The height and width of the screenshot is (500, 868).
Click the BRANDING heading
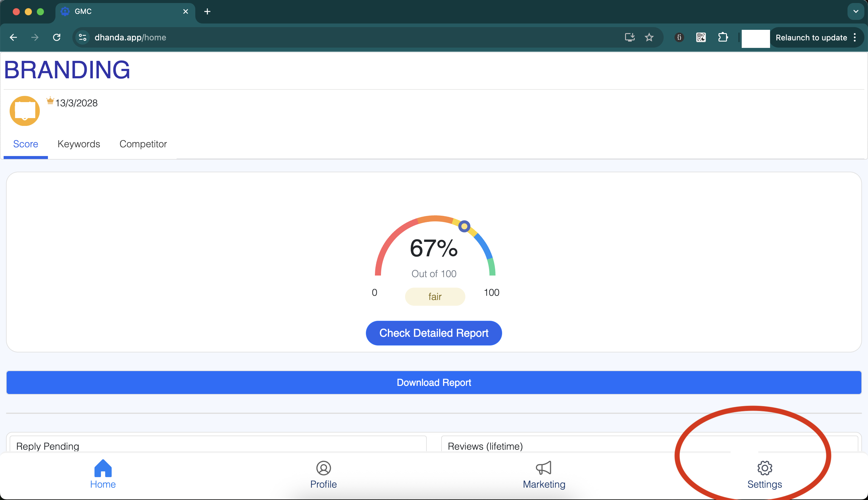tap(67, 70)
